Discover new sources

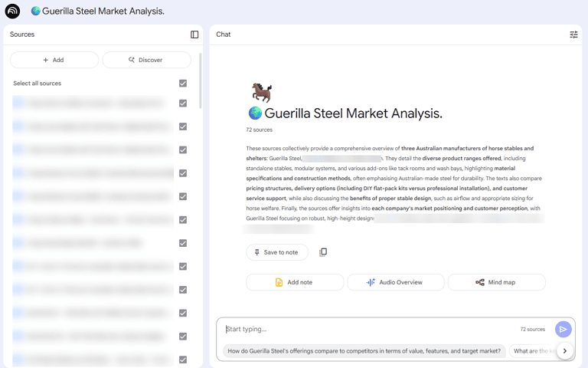(146, 60)
